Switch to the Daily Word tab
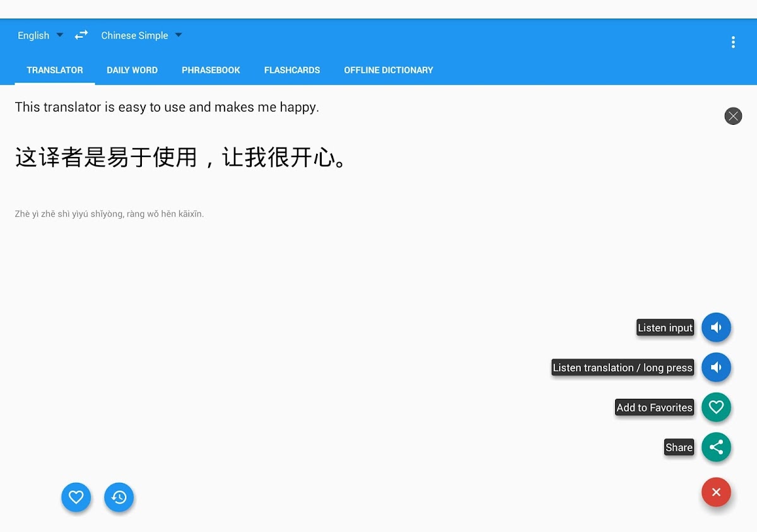This screenshot has height=532, width=757. [x=132, y=70]
